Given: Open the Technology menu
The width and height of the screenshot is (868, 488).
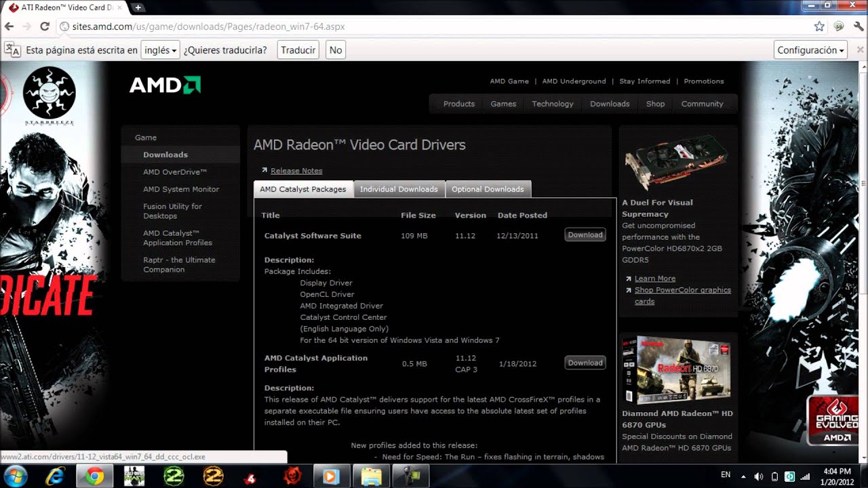Looking at the screenshot, I should coord(553,104).
